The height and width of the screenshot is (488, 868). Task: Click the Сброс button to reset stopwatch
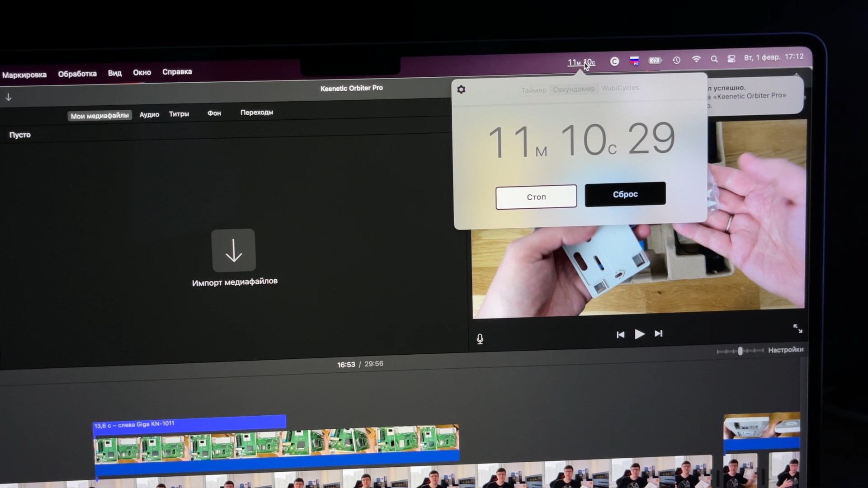(x=625, y=194)
